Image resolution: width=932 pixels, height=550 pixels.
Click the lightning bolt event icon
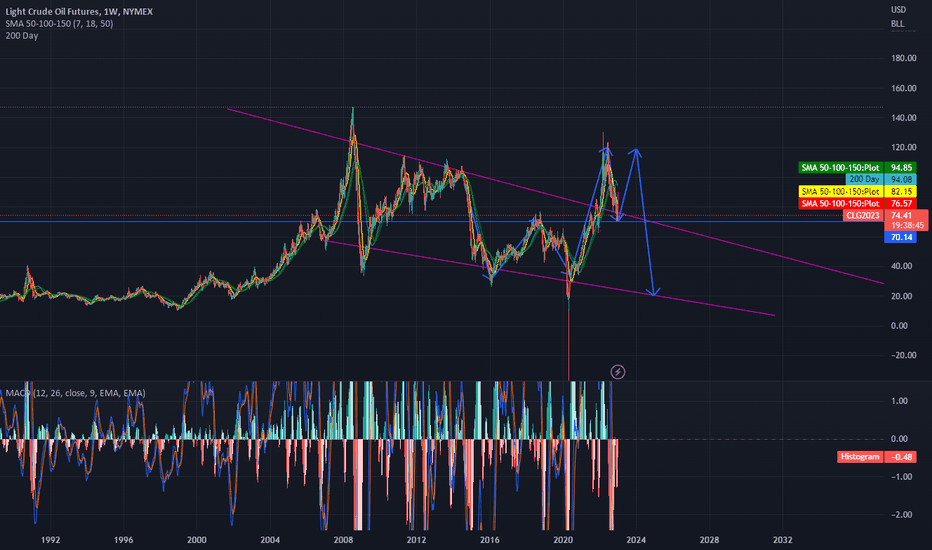pyautogui.click(x=618, y=372)
